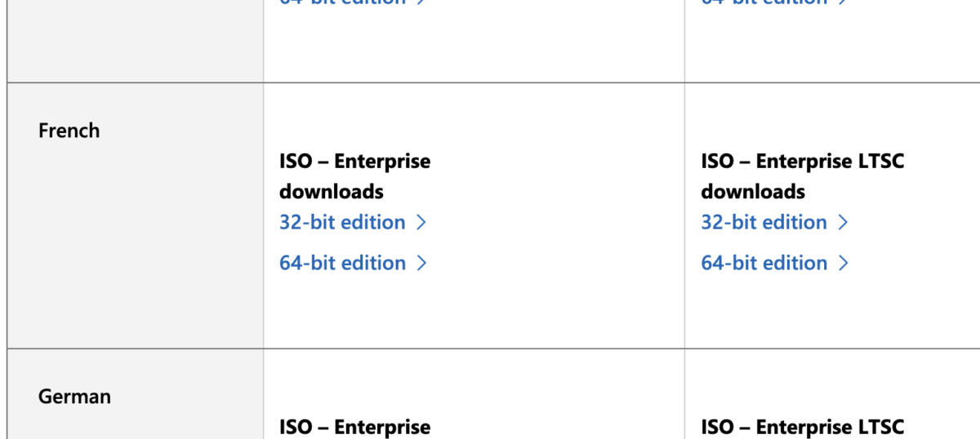Select the French language row label
Viewport: 980px width, 439px height.
coord(69,131)
